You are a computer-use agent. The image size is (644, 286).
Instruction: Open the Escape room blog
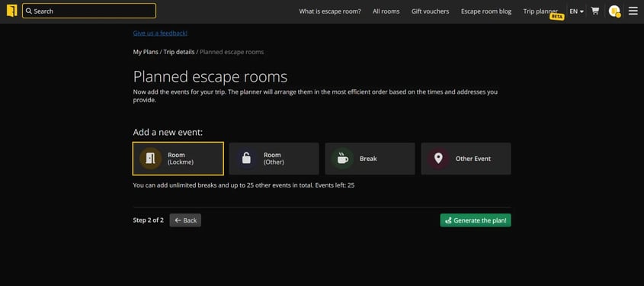tap(486, 11)
